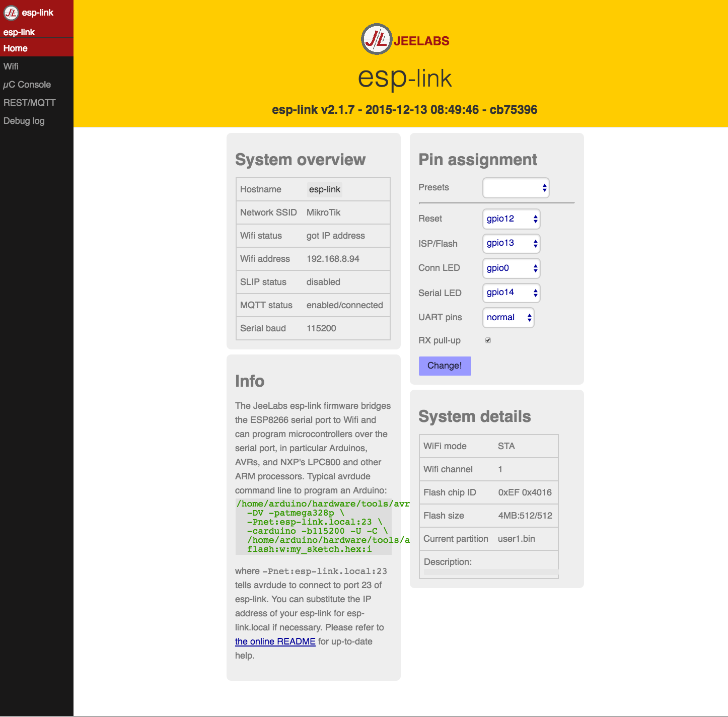Select Home in the sidebar menu
This screenshot has width=728, height=717.
[x=37, y=48]
